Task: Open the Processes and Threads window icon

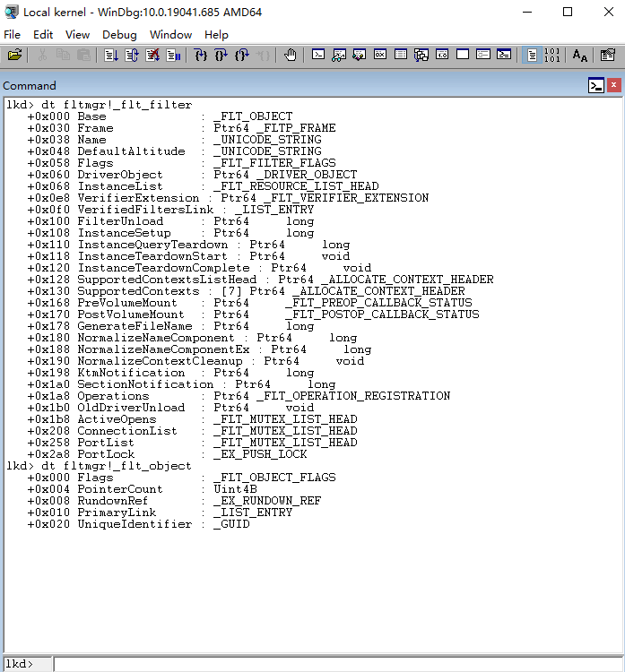Action: 483,55
